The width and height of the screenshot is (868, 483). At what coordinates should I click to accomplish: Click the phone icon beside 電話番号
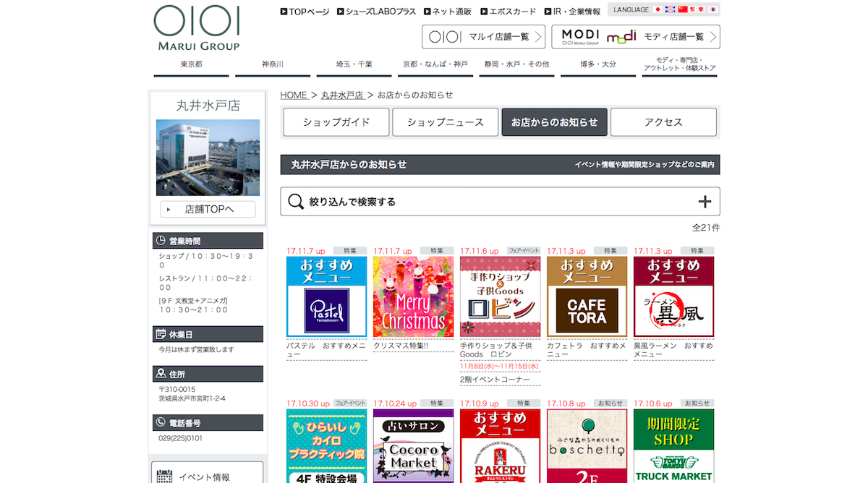coord(161,422)
